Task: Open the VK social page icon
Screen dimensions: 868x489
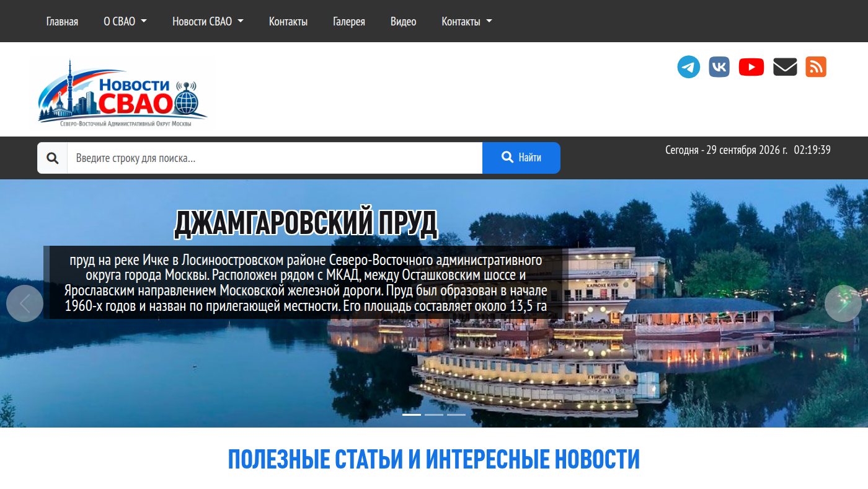Action: click(x=719, y=66)
